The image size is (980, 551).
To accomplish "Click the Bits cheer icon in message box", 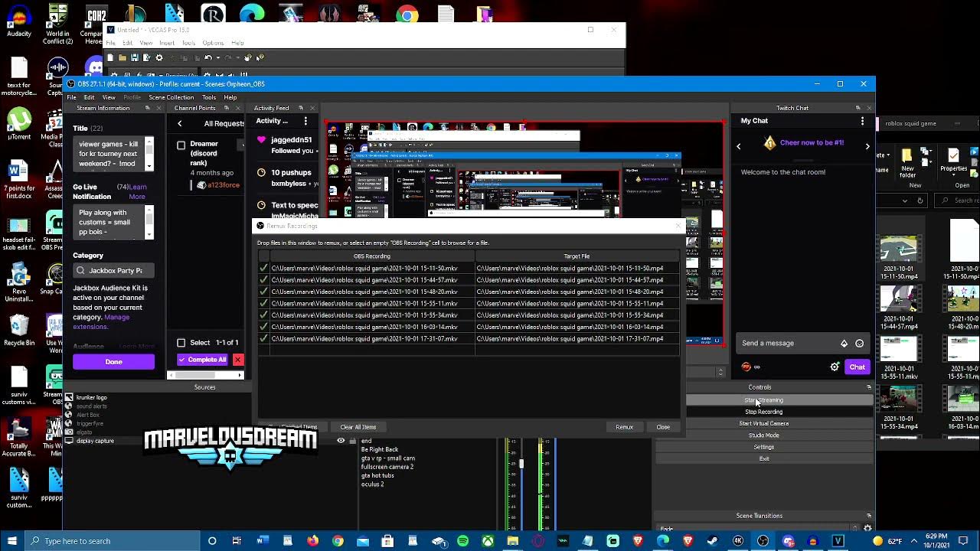I will (844, 344).
